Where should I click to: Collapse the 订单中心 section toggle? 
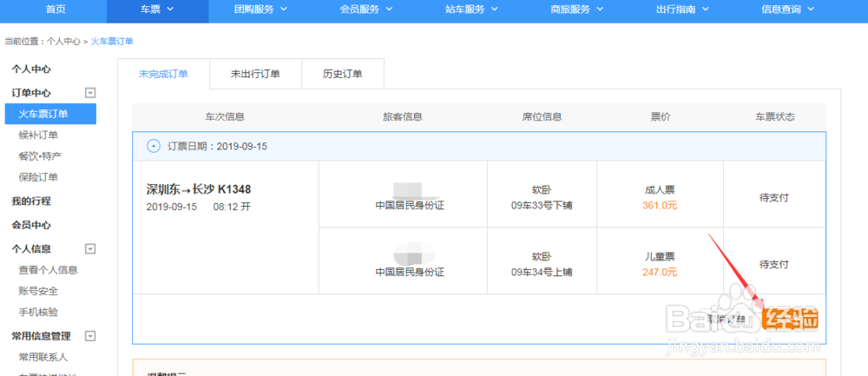(90, 93)
